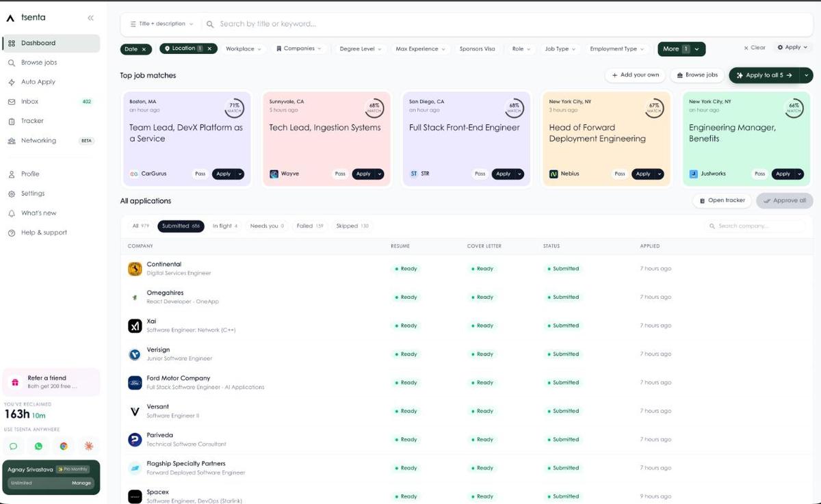Pass on the STR Full Stack job card
821x504 pixels.
pyautogui.click(x=480, y=174)
